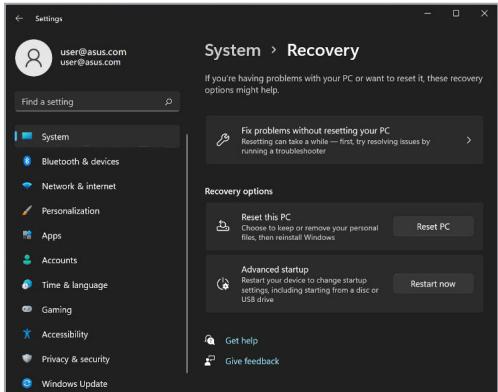The width and height of the screenshot is (498, 392).
Task: Click the Bluetooth icon in sidebar
Action: 27,161
